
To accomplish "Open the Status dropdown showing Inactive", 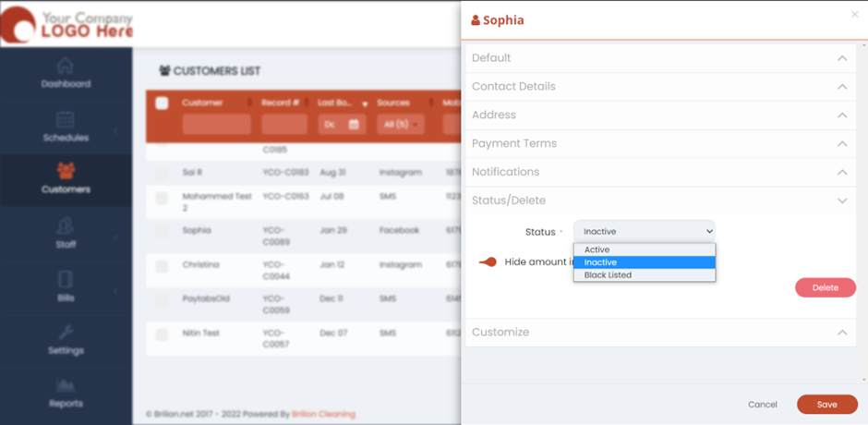I will 645,231.
